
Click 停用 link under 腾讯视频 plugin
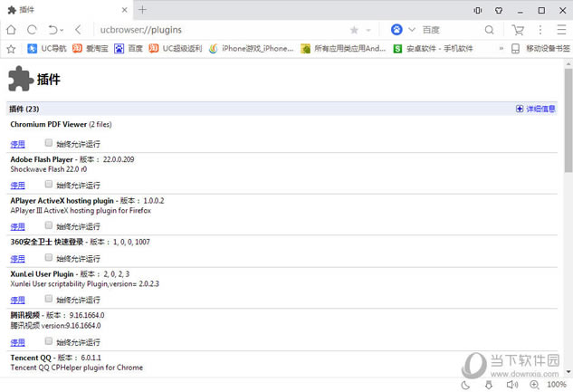point(17,342)
